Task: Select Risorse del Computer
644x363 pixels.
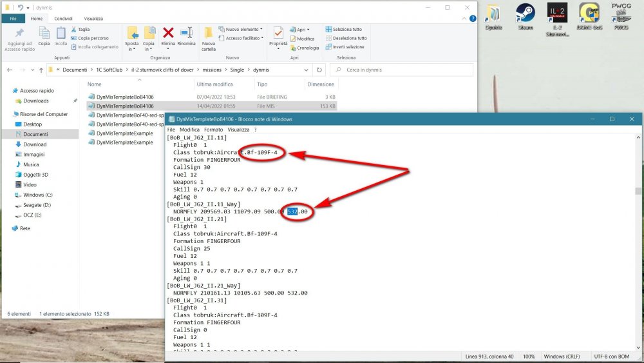Action: point(44,114)
